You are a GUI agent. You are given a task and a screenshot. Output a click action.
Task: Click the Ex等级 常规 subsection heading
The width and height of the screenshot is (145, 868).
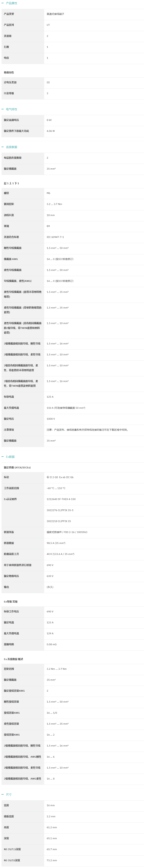point(11,601)
